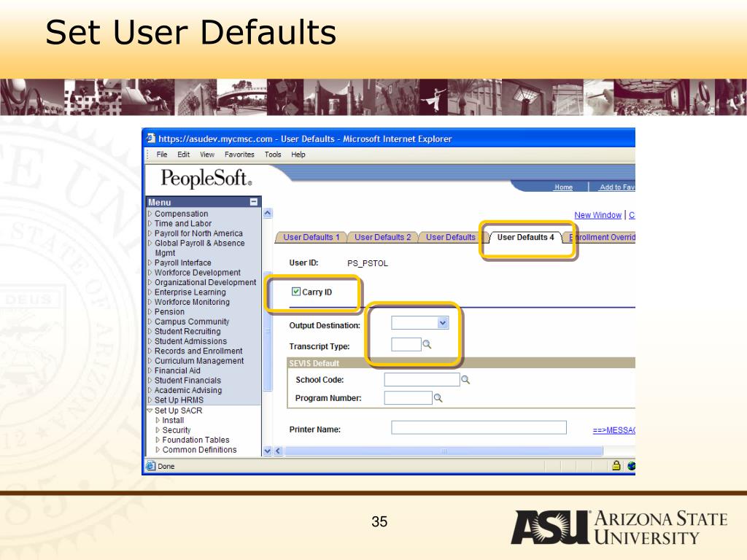Expand Student Admissions menu item
The image size is (747, 560).
150,341
